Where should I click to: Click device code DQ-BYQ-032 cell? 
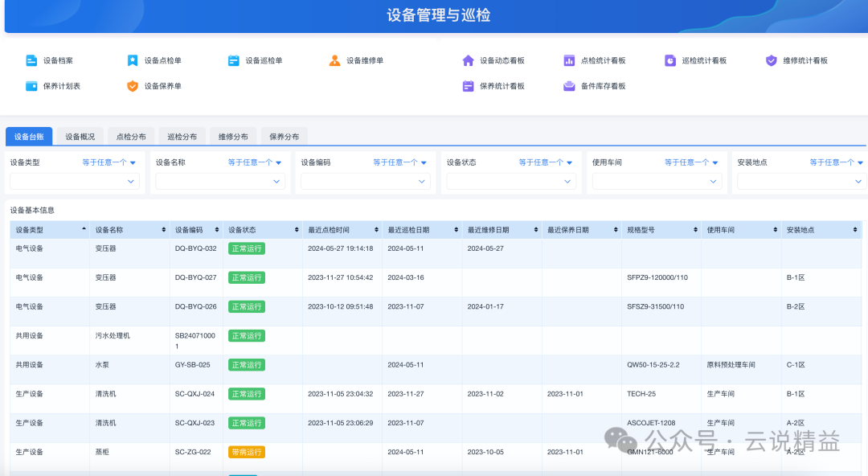(196, 248)
